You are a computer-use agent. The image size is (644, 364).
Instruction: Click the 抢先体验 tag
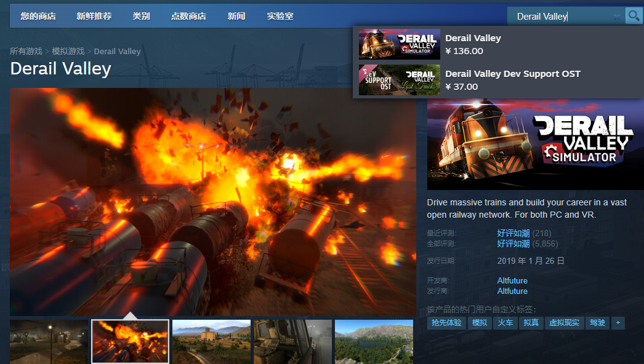tap(446, 323)
